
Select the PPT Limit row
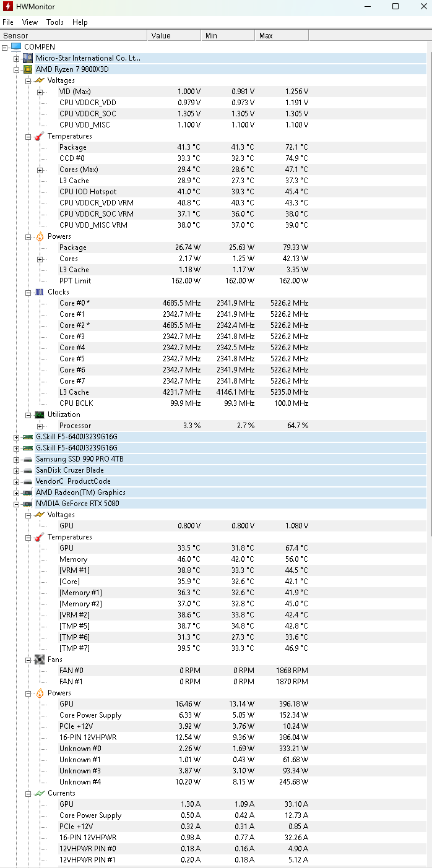click(x=184, y=281)
